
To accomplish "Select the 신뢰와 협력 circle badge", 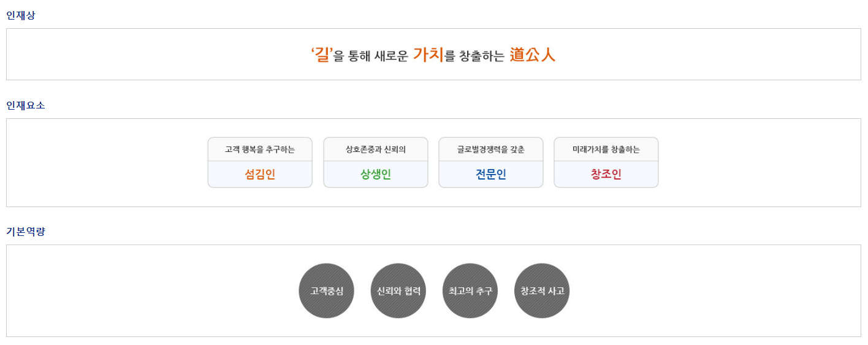I will (x=398, y=291).
